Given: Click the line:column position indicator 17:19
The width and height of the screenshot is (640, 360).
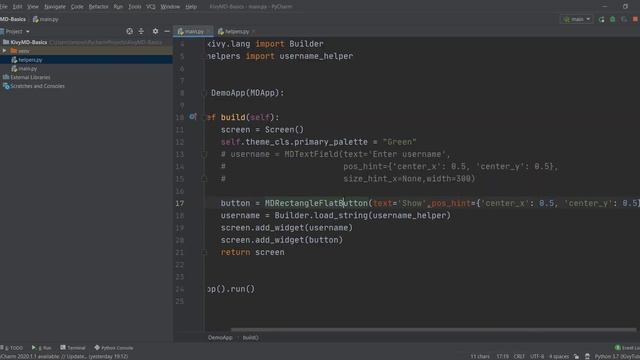Looking at the screenshot, I should [502, 356].
